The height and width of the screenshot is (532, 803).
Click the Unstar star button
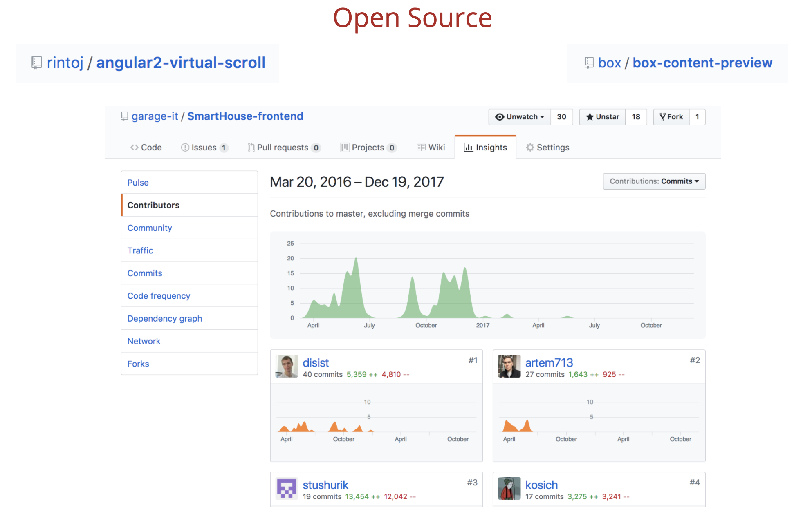pyautogui.click(x=602, y=117)
